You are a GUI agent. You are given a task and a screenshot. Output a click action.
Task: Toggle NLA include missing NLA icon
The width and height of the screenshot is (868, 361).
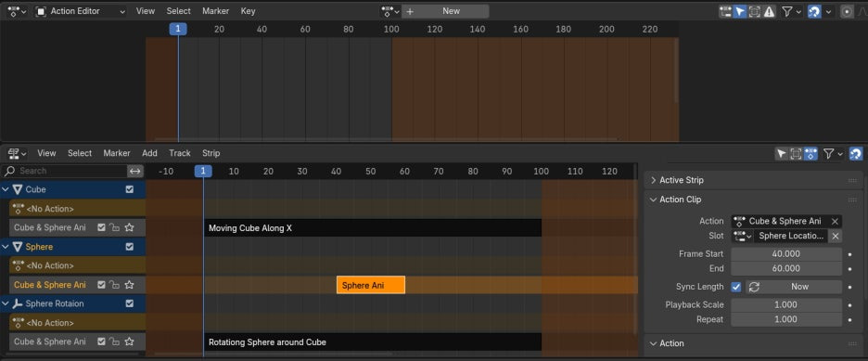811,153
